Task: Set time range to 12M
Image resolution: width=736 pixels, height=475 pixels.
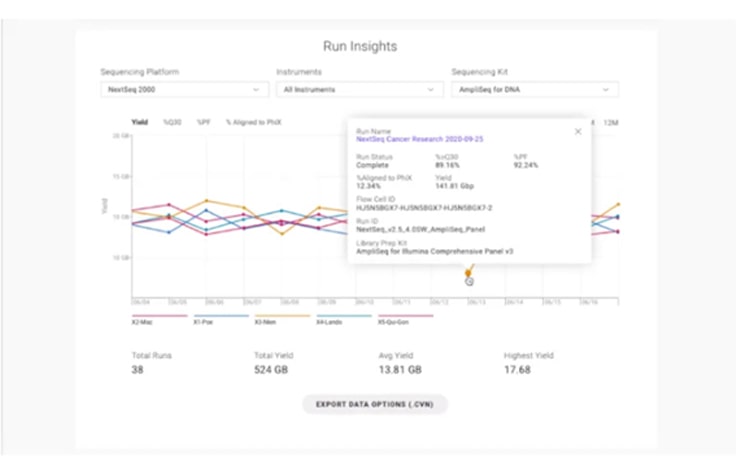Action: (x=610, y=121)
